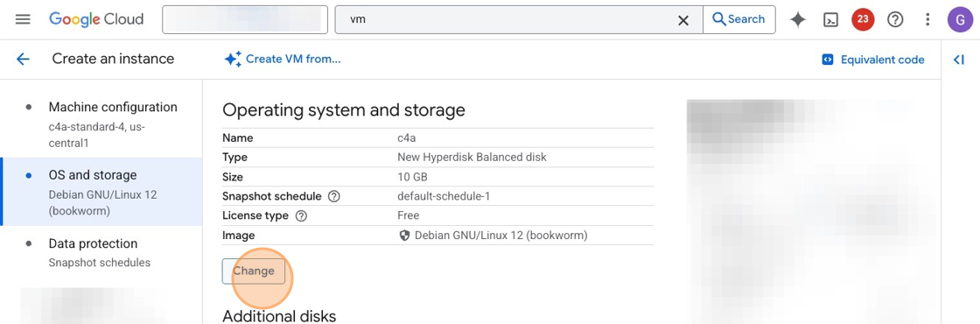Click the Create an instance title

(113, 59)
